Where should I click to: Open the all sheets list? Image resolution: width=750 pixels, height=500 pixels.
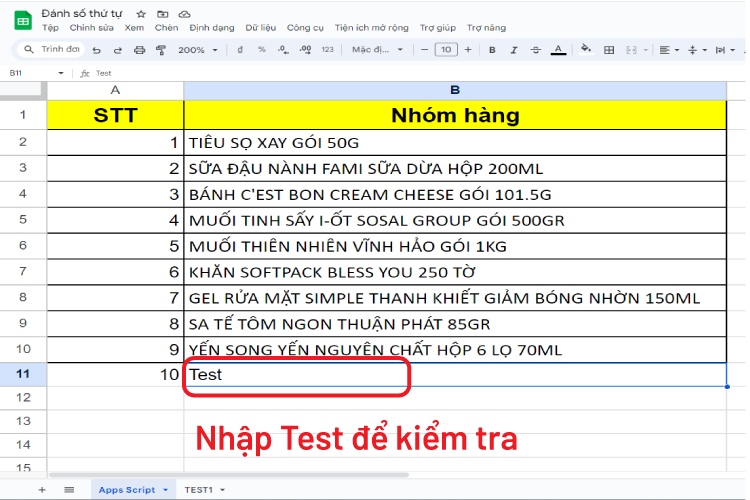click(x=69, y=489)
